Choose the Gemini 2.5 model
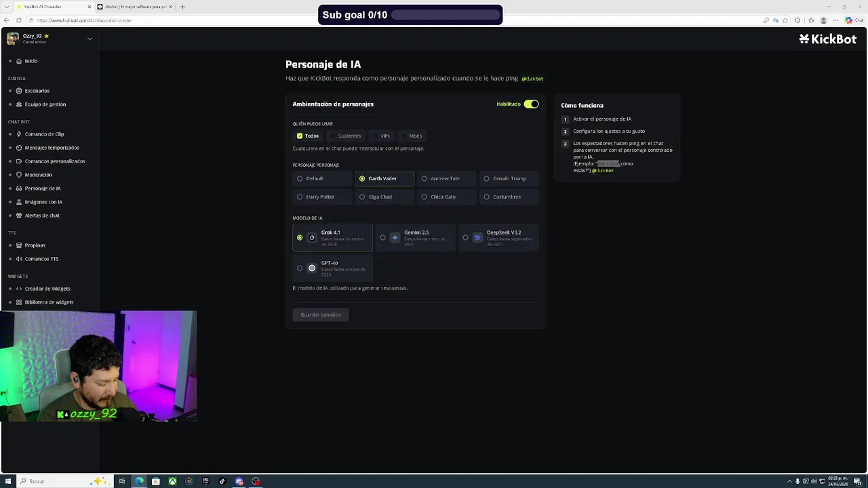 pos(416,237)
